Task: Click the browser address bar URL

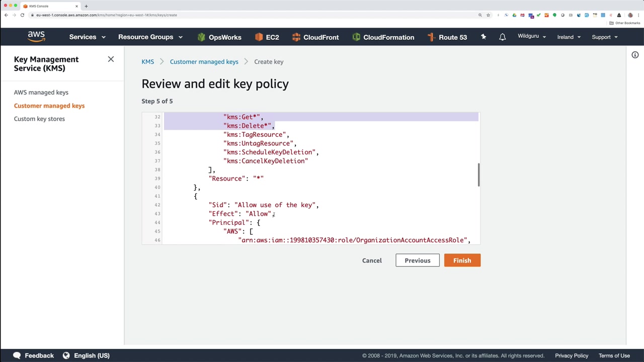Action: pyautogui.click(x=107, y=15)
